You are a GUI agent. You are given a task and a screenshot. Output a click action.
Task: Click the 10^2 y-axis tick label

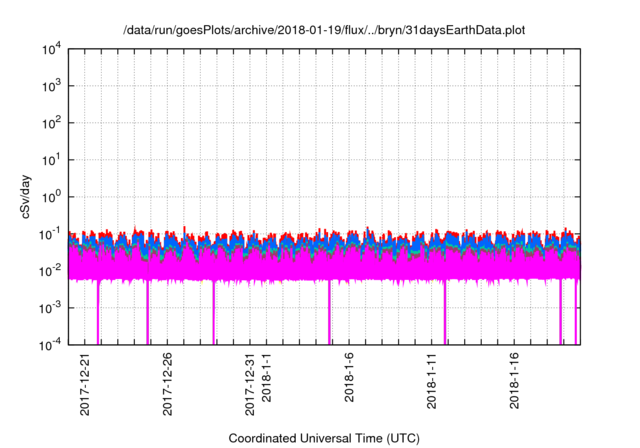click(x=51, y=124)
